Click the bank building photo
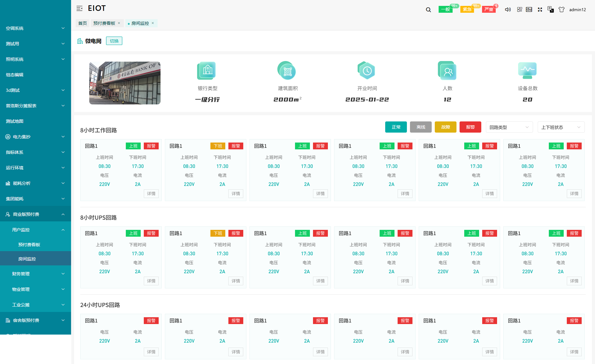 125,83
